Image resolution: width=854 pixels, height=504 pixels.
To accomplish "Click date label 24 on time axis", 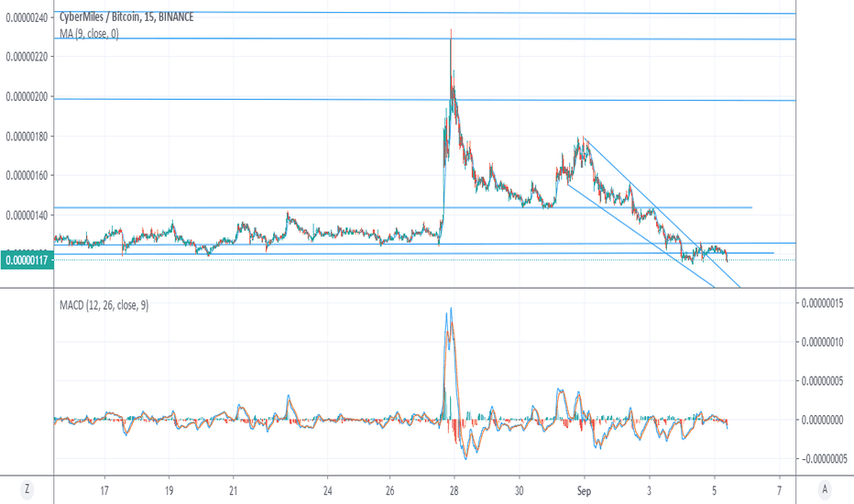I will pyautogui.click(x=327, y=491).
